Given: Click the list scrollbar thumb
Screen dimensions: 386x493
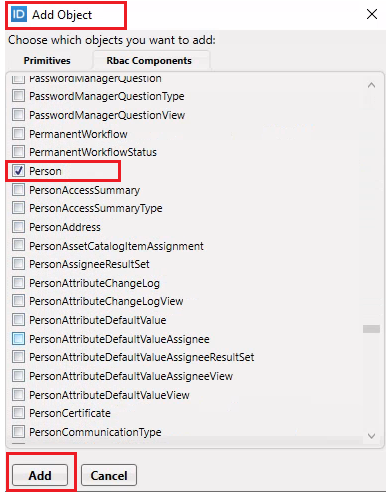Looking at the screenshot, I should point(371,329).
